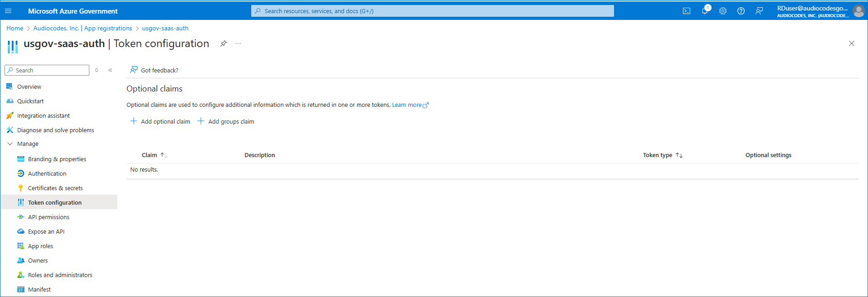The image size is (868, 297).
Task: Open the help question mark menu
Action: [x=741, y=11]
